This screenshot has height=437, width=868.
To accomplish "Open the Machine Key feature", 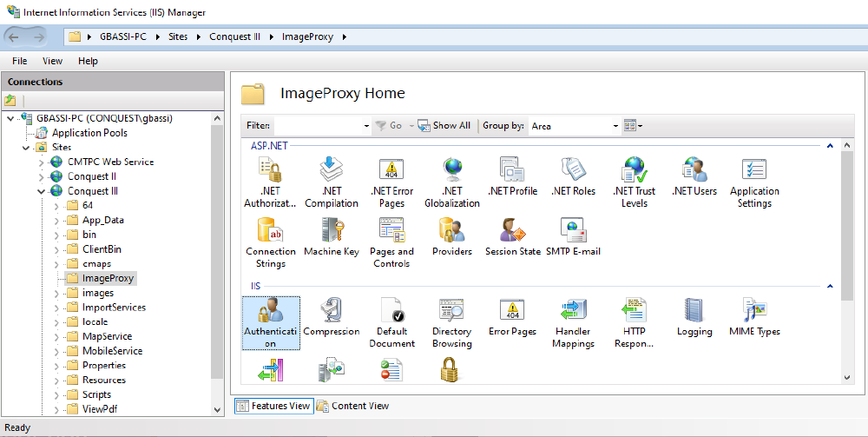I will tap(331, 237).
